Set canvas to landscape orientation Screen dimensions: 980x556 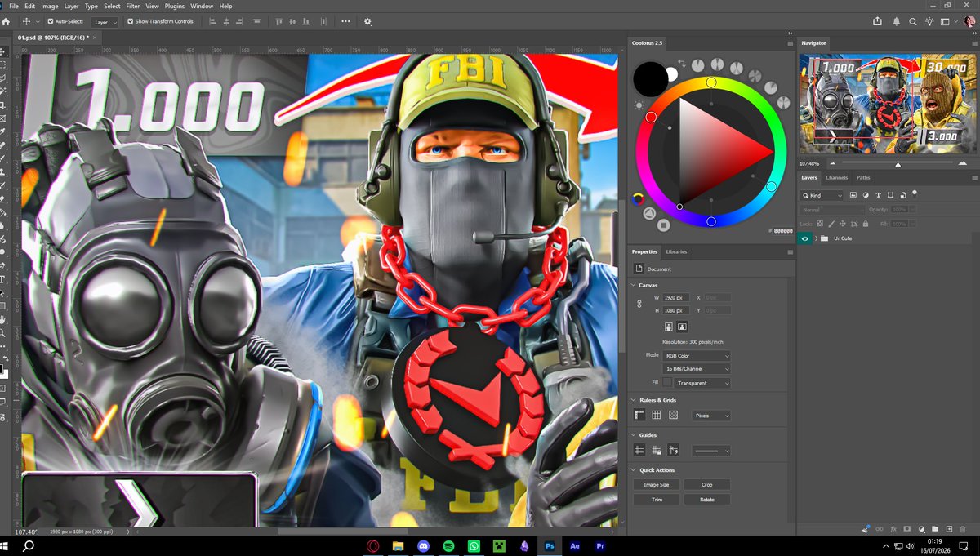pyautogui.click(x=682, y=327)
